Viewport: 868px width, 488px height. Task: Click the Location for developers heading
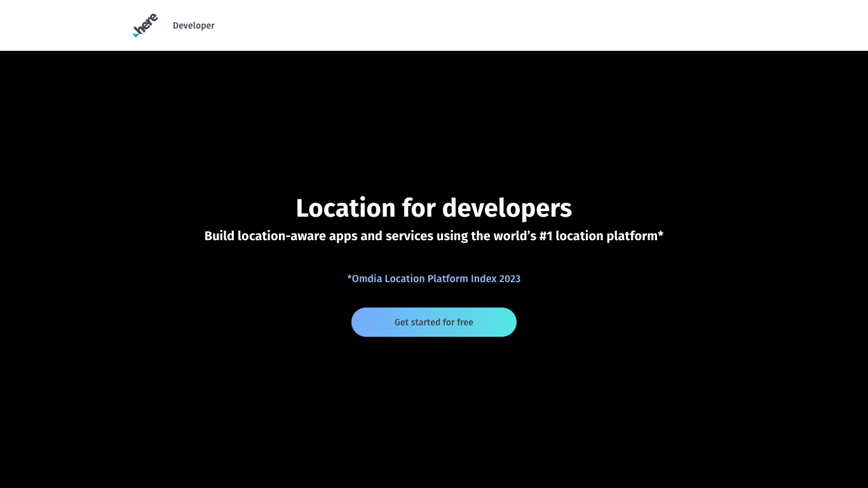(433, 208)
